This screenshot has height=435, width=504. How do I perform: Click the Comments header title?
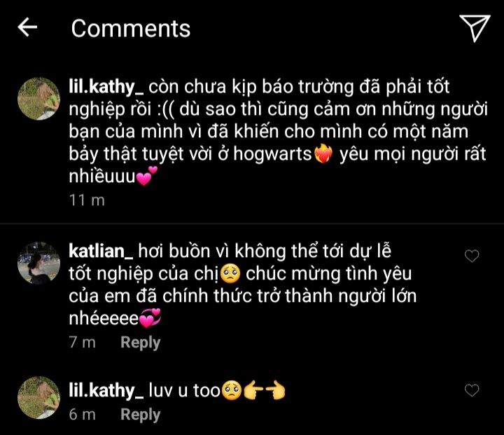(x=131, y=28)
